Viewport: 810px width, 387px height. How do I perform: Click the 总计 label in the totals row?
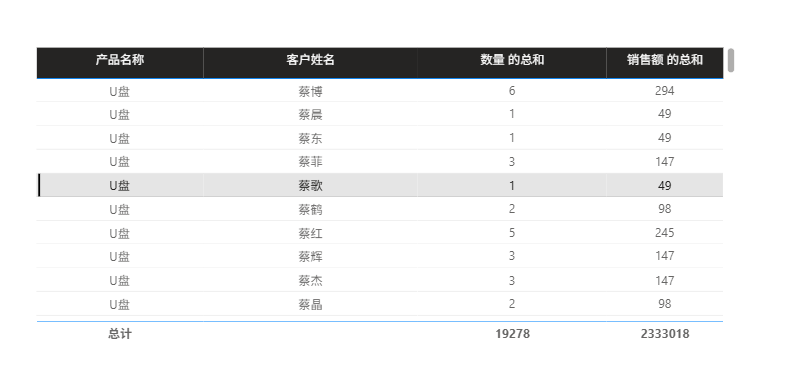[x=119, y=334]
